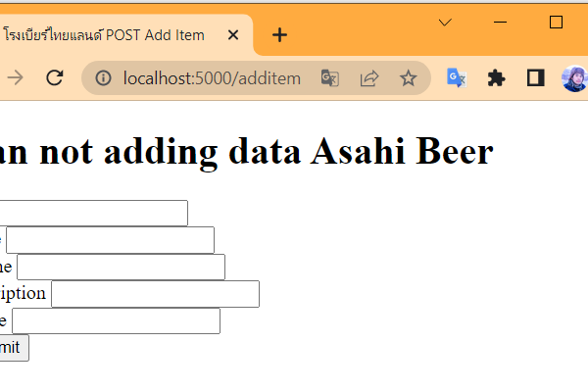The width and height of the screenshot is (588, 392).
Task: Click the last input above Submit
Action: pyautogui.click(x=116, y=320)
